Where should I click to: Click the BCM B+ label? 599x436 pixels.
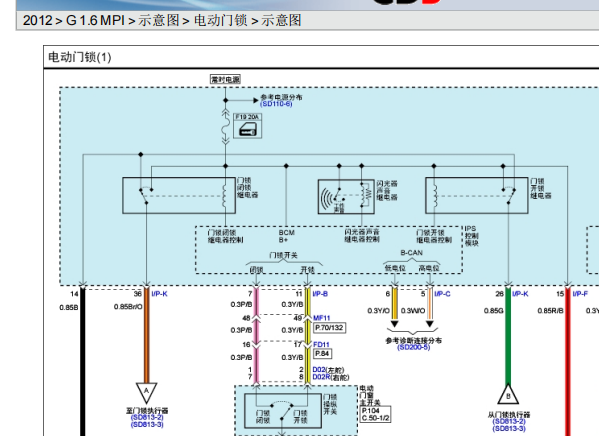pos(286,236)
